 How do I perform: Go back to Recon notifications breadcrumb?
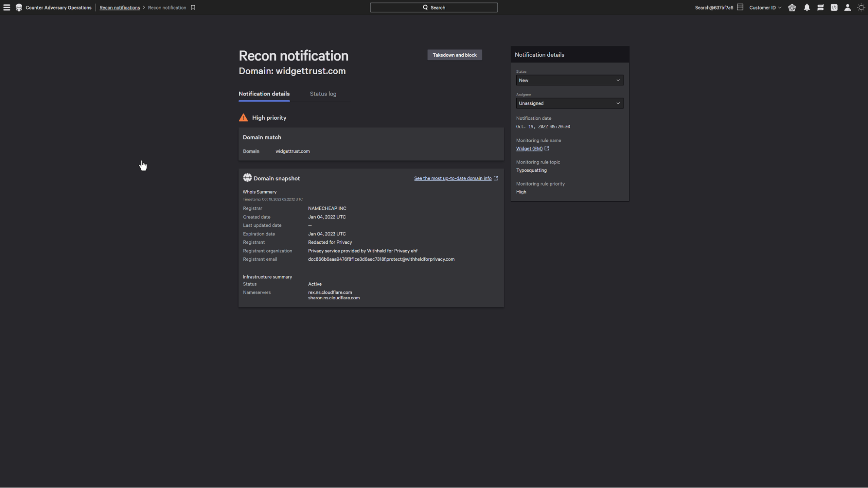tap(119, 7)
